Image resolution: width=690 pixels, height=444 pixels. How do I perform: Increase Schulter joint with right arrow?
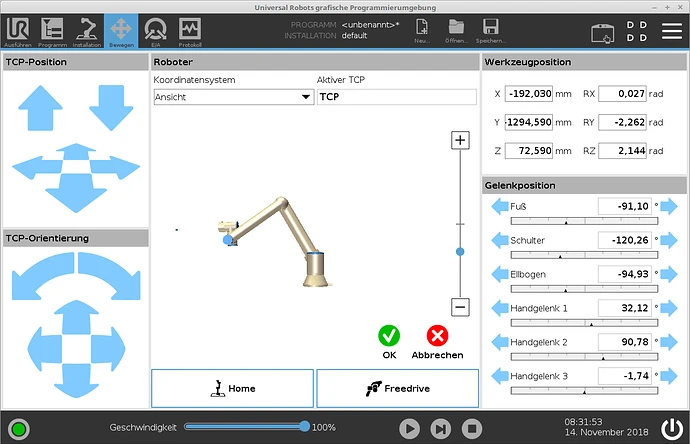[x=669, y=240]
